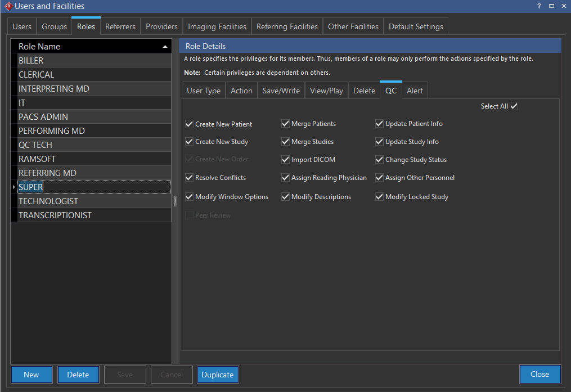Click the panel splitter handle
This screenshot has width=571, height=392.
coord(175,201)
